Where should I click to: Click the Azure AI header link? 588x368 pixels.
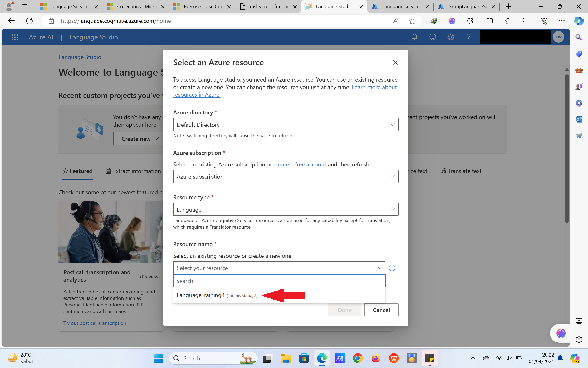pyautogui.click(x=41, y=37)
